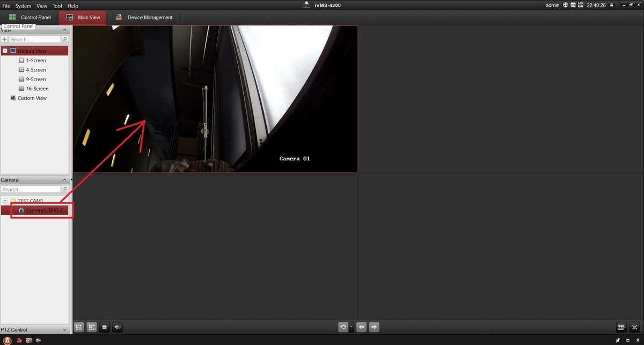Viewport: 644px width, 345px height.
Task: Click the CPU usage icon in title bar
Action: (x=573, y=5)
